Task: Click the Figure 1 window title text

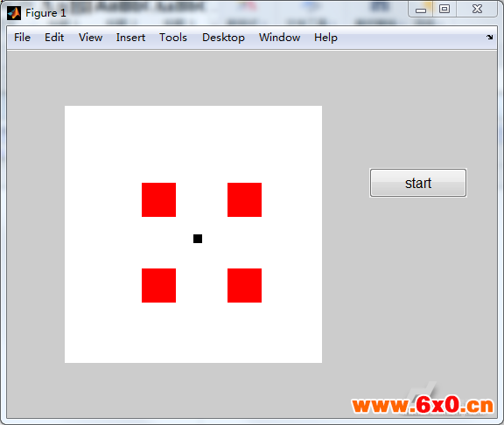Action: click(45, 13)
